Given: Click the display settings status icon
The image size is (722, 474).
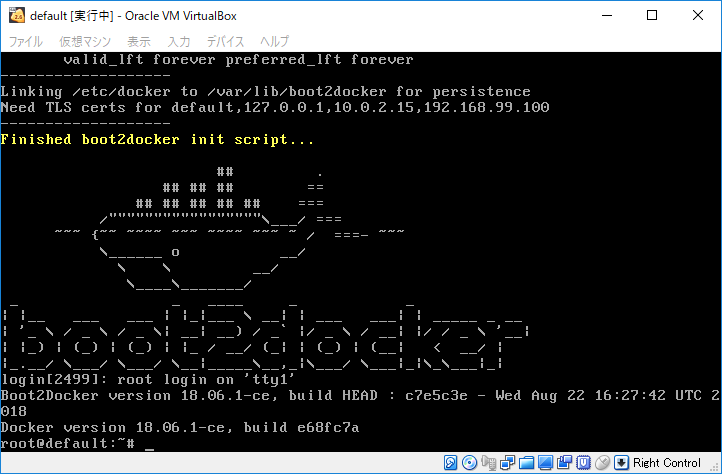Looking at the screenshot, I should pos(545,462).
